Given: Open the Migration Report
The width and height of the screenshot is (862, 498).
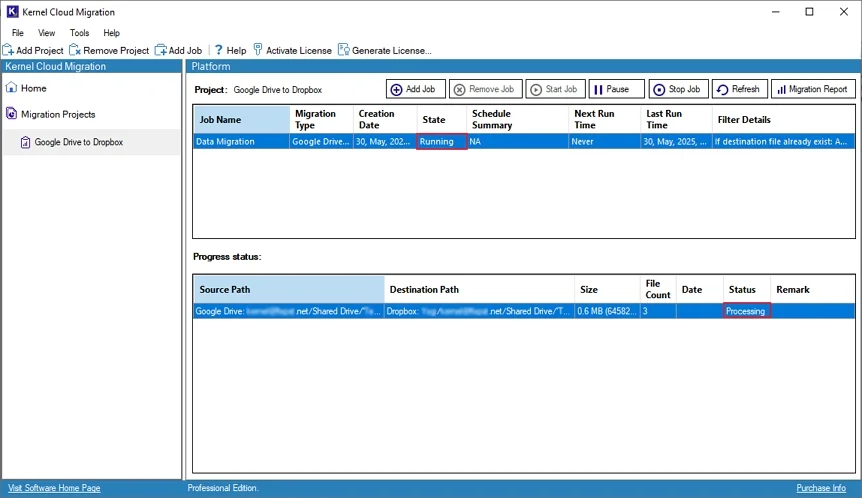Looking at the screenshot, I should [813, 89].
